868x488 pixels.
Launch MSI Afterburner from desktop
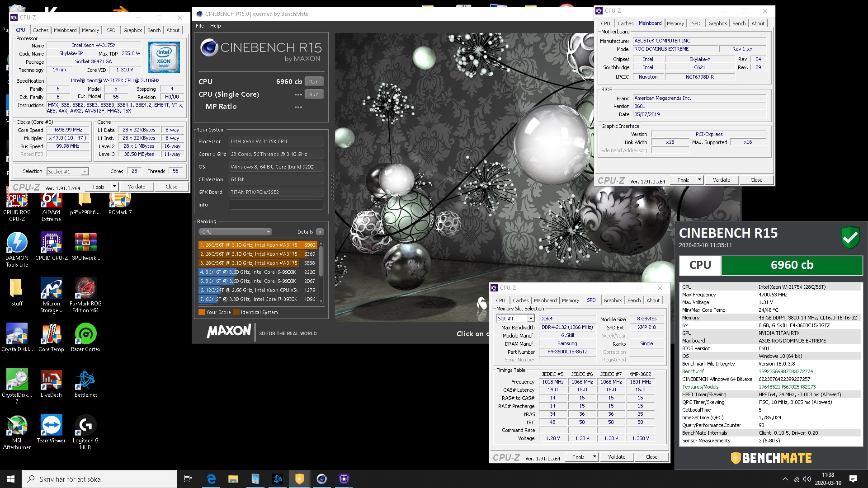click(x=17, y=432)
